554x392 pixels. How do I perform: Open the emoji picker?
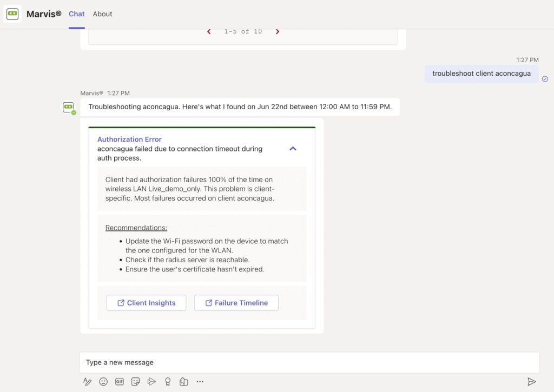(103, 382)
